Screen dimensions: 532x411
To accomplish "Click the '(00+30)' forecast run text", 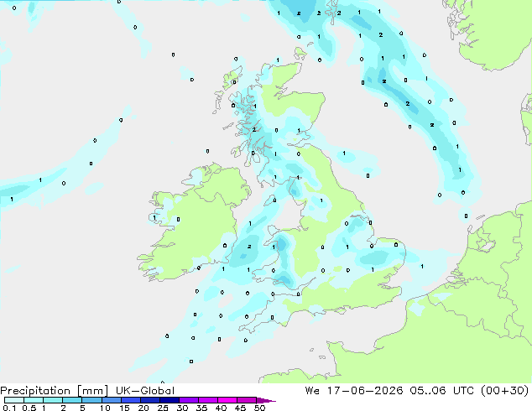I will [x=505, y=391].
